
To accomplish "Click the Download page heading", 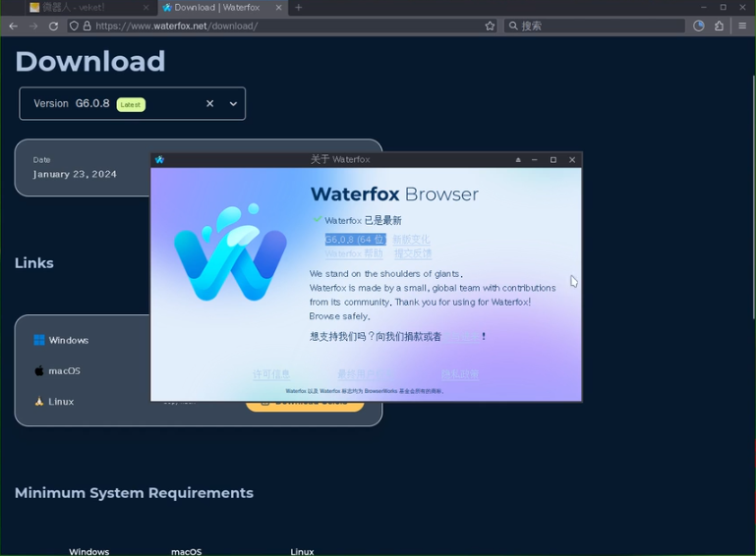I will (x=90, y=62).
